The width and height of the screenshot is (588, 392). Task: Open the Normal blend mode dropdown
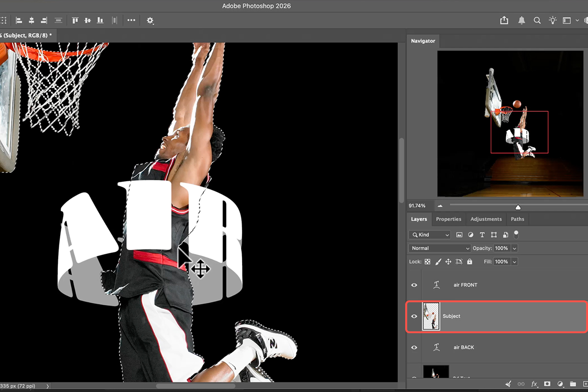[440, 248]
